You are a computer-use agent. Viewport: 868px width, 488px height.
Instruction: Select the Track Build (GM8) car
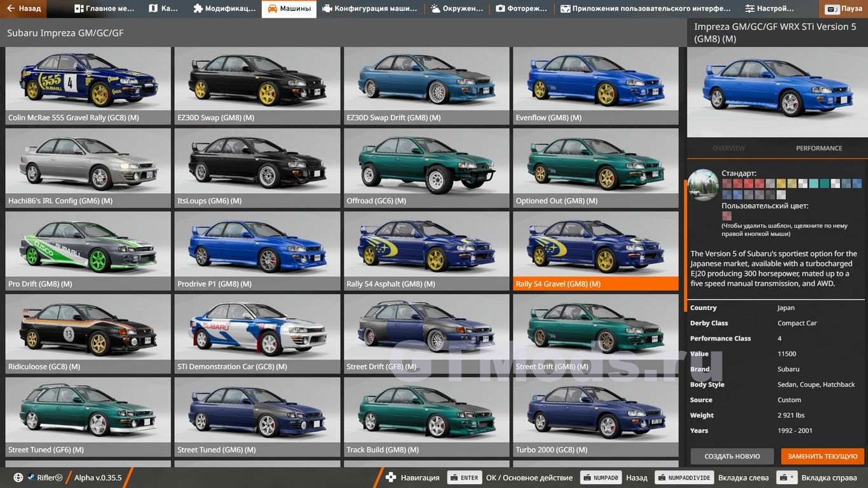click(x=427, y=417)
